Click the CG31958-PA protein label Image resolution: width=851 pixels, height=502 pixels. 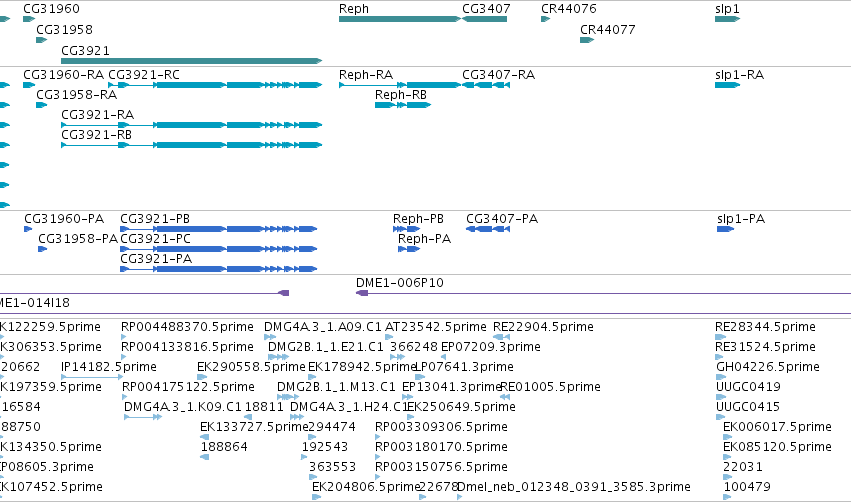pyautogui.click(x=78, y=239)
